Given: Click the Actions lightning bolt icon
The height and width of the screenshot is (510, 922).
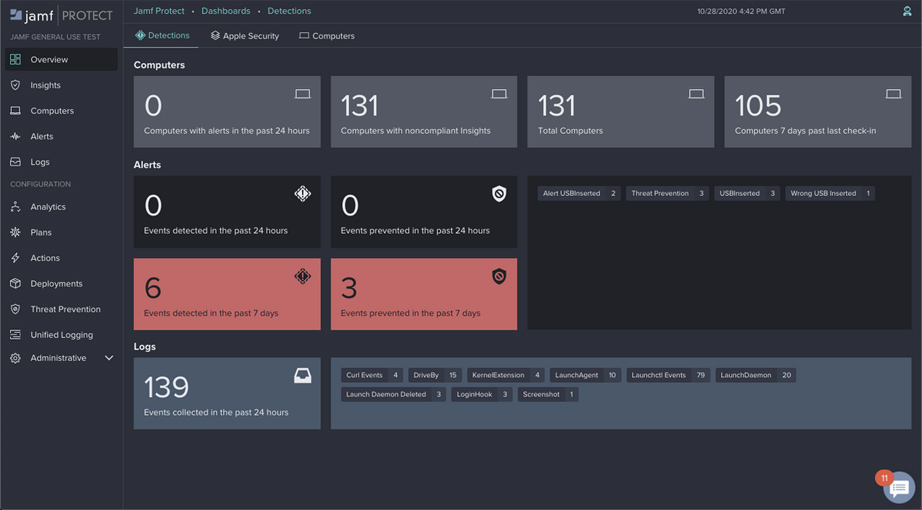Looking at the screenshot, I should pyautogui.click(x=15, y=258).
